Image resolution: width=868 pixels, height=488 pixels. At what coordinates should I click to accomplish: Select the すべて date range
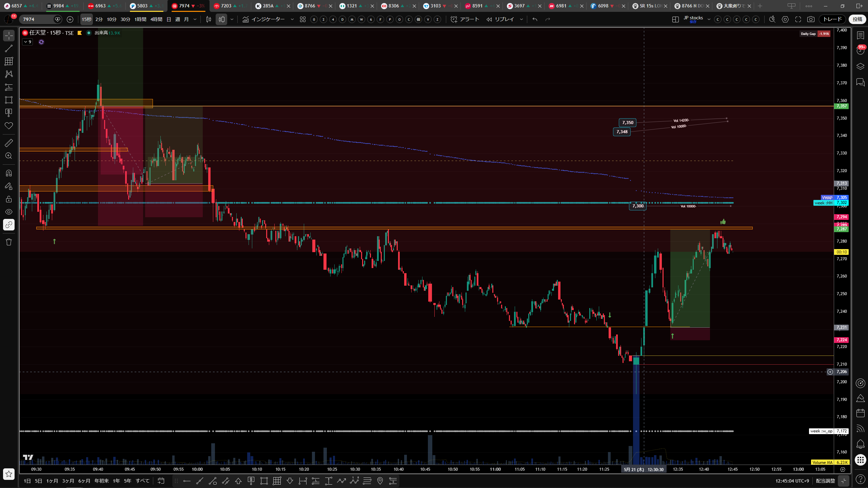coord(142,481)
